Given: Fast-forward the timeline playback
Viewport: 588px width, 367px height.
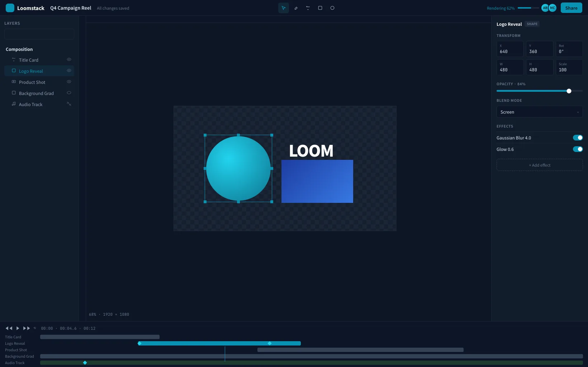Looking at the screenshot, I should (27, 328).
